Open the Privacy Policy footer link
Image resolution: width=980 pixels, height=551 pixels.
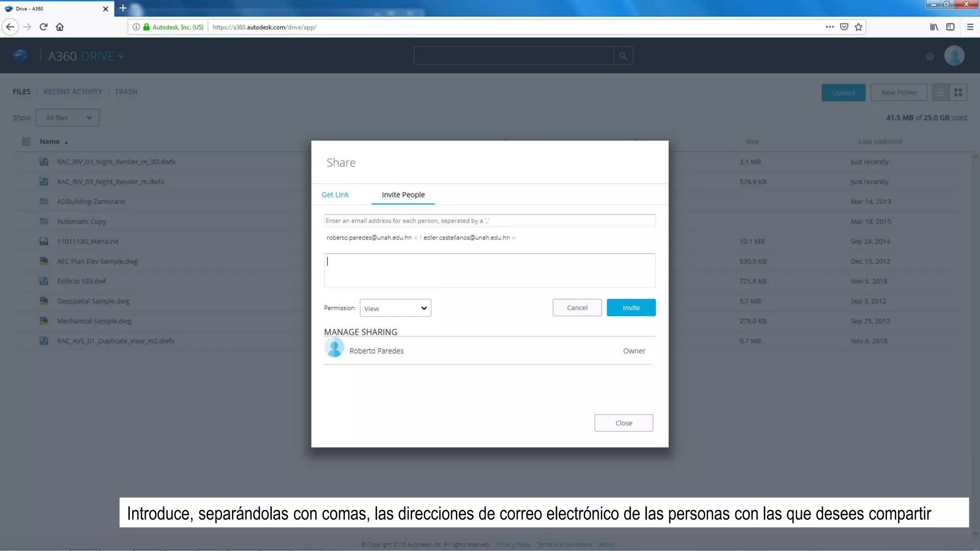(x=513, y=544)
